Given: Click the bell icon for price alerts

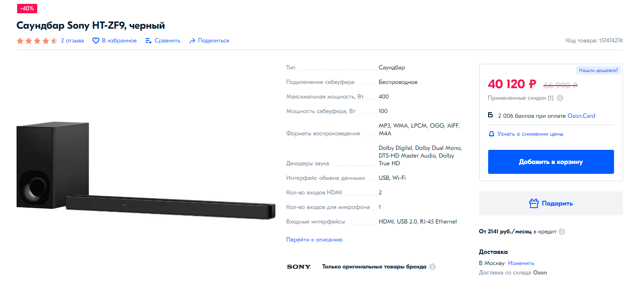Looking at the screenshot, I should pyautogui.click(x=492, y=134).
